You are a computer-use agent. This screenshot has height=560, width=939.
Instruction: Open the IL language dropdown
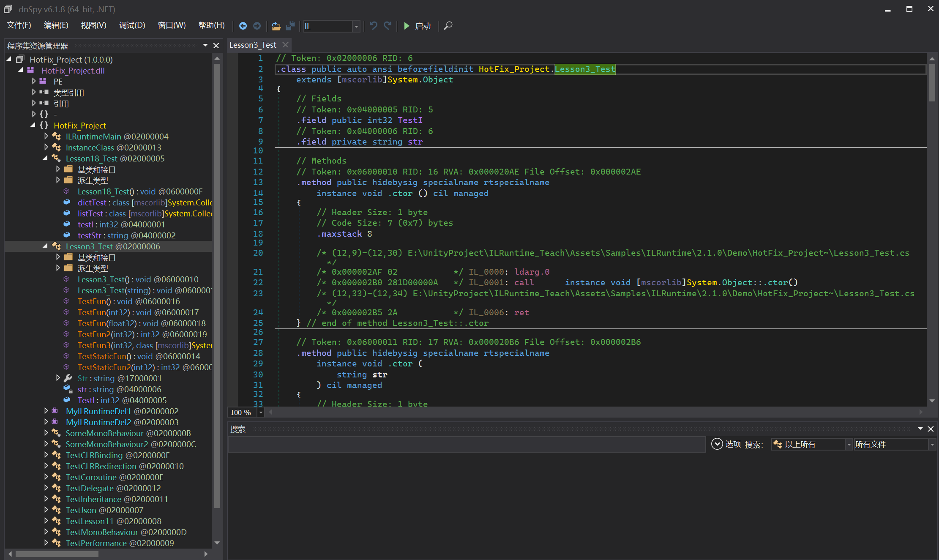click(x=356, y=26)
